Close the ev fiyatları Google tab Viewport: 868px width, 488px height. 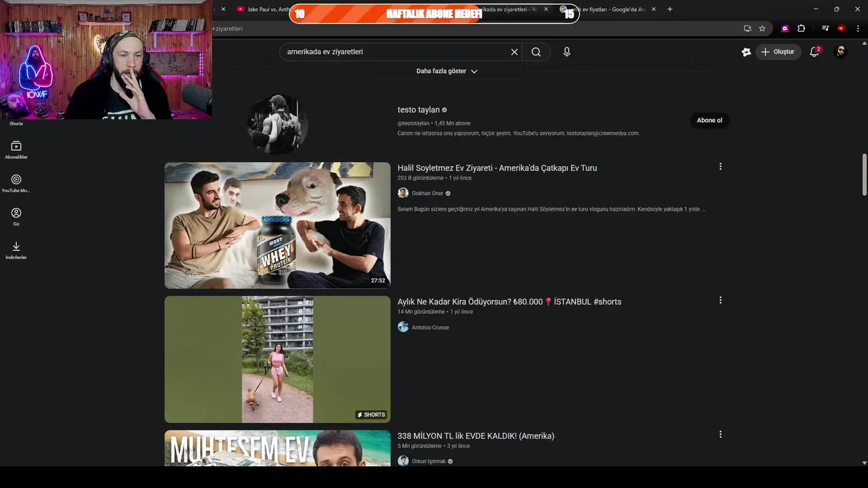pos(653,9)
